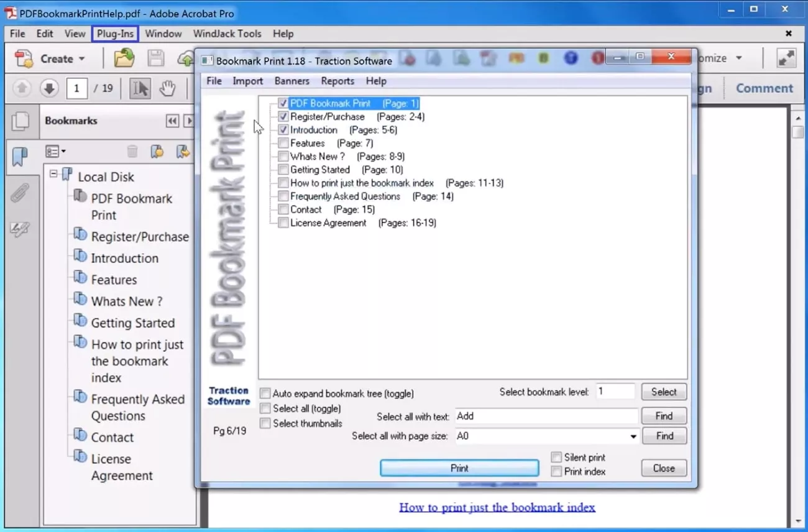Open the Getting Started bookmark in the Bookmarks panel
Viewport: 808px width, 532px height.
(x=133, y=323)
